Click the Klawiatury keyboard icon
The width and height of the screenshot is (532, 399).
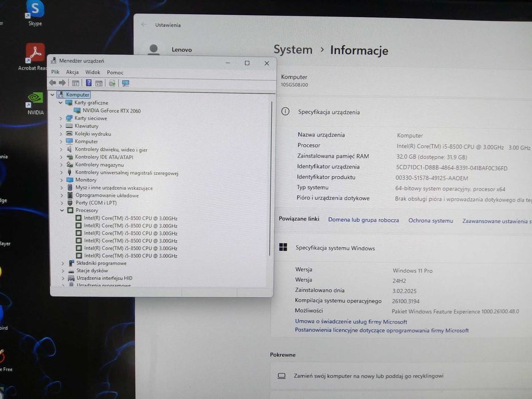tap(69, 126)
